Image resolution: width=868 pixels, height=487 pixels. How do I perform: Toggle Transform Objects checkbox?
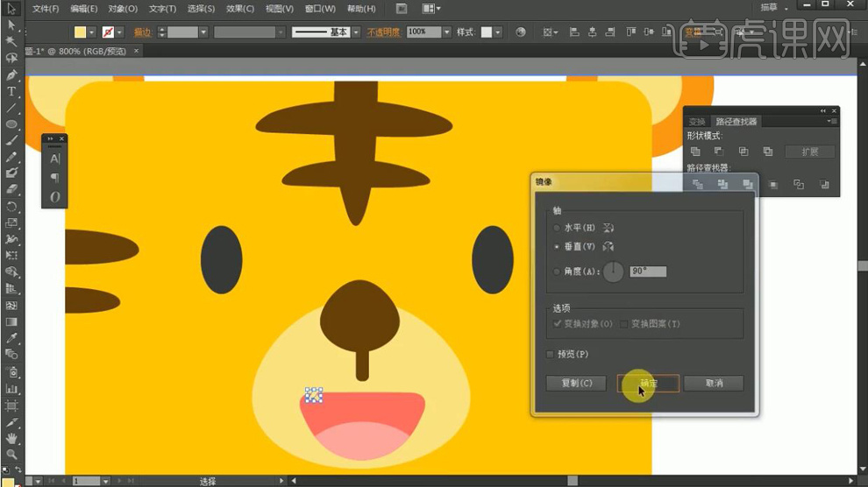(557, 324)
